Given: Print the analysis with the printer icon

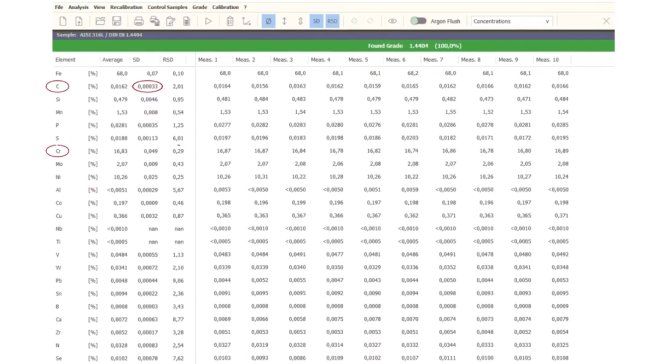Looking at the screenshot, I should 139,21.
